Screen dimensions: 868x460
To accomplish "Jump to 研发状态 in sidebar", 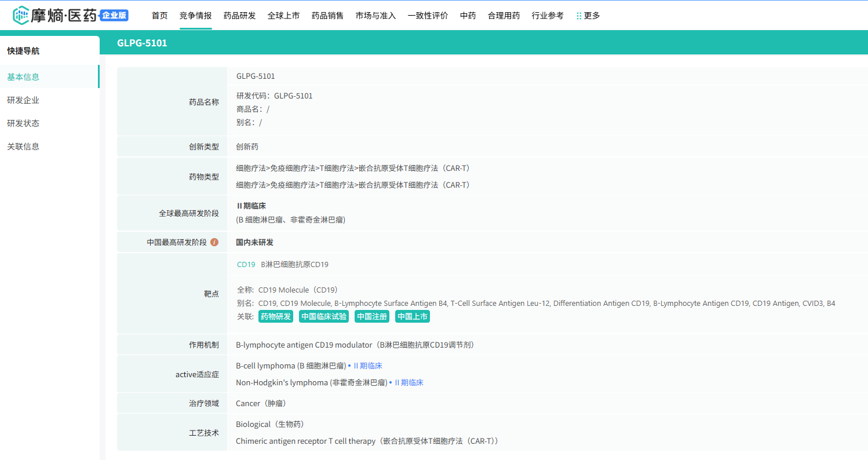I will click(23, 123).
